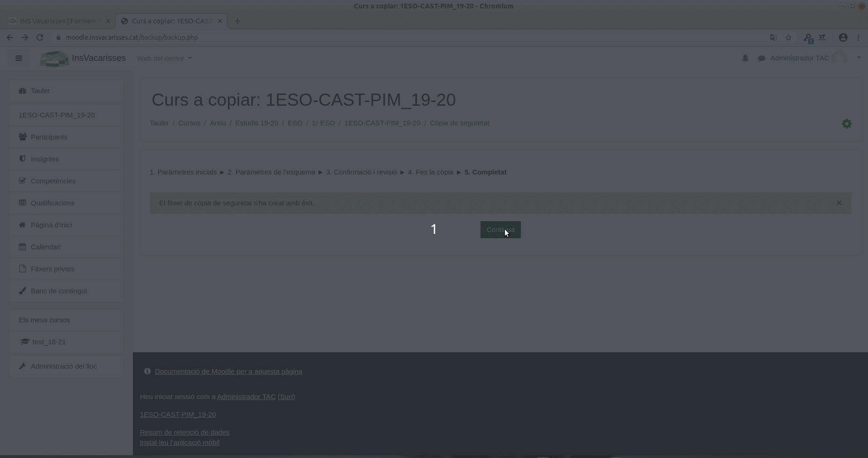Open 1ESO-CAST-PIM_19-20 in the sidebar
The image size is (868, 458).
(66, 115)
